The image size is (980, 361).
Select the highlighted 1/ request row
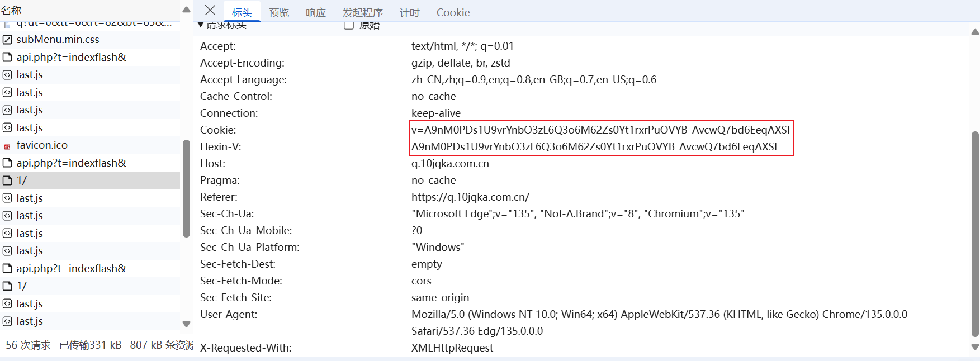pyautogui.click(x=90, y=180)
